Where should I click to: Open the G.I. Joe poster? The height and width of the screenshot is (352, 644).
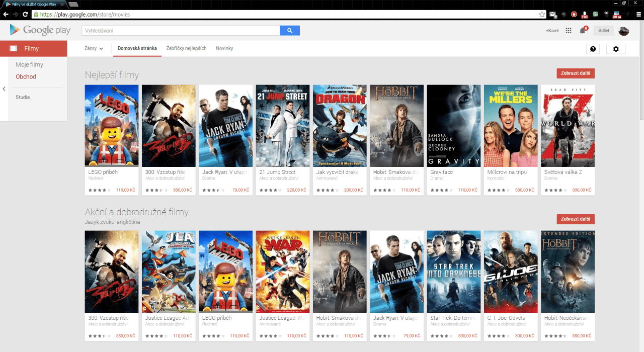pyautogui.click(x=511, y=272)
